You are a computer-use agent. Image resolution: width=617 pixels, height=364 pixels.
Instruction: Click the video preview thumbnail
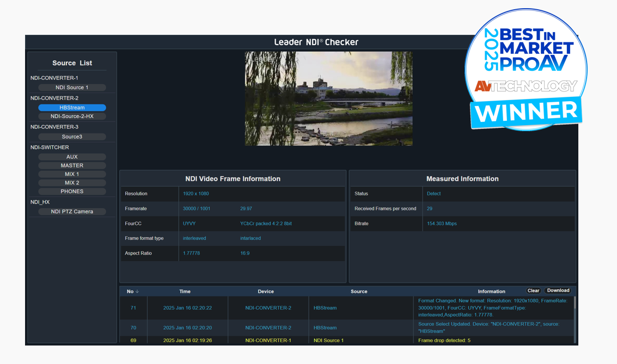[x=328, y=98]
